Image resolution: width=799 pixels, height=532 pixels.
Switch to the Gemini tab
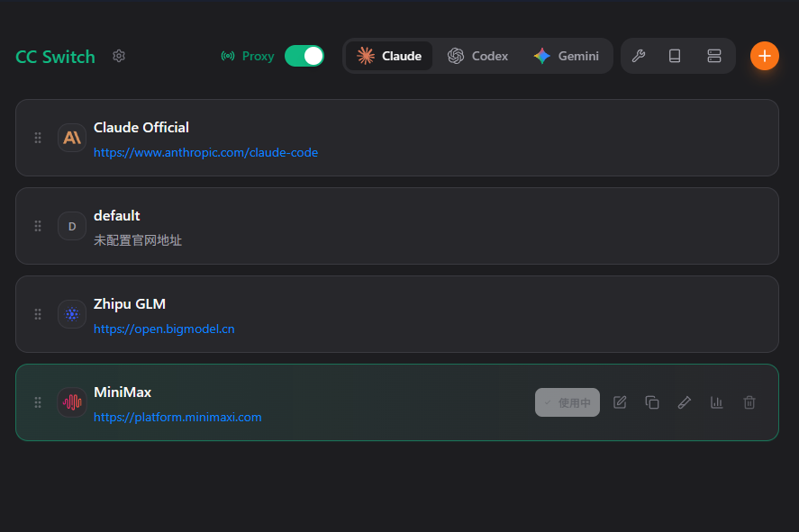[566, 56]
